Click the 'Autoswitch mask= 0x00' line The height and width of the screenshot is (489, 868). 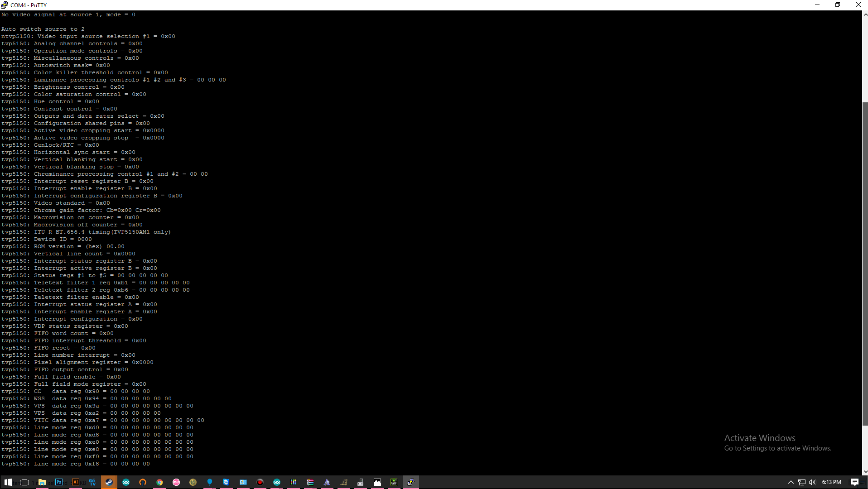56,65
